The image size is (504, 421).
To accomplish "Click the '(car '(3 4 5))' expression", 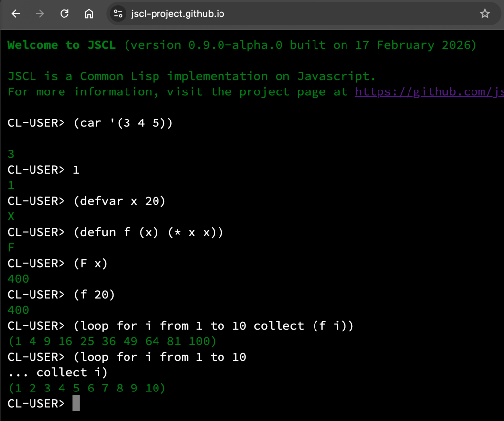I will point(123,123).
